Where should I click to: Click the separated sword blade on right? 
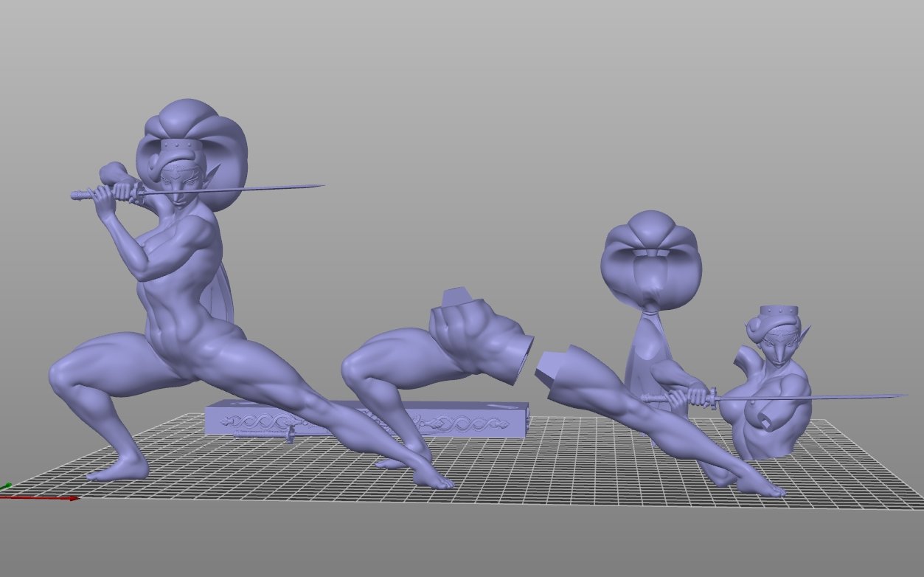(811, 398)
